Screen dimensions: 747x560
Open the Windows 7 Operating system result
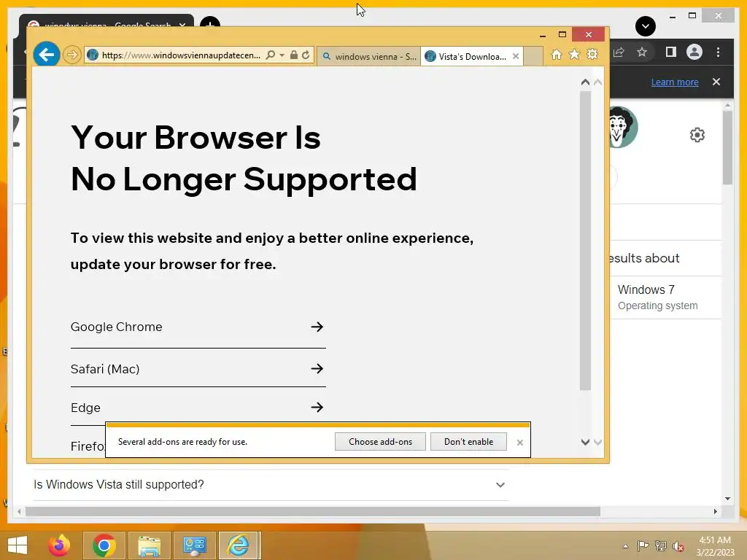click(x=665, y=297)
